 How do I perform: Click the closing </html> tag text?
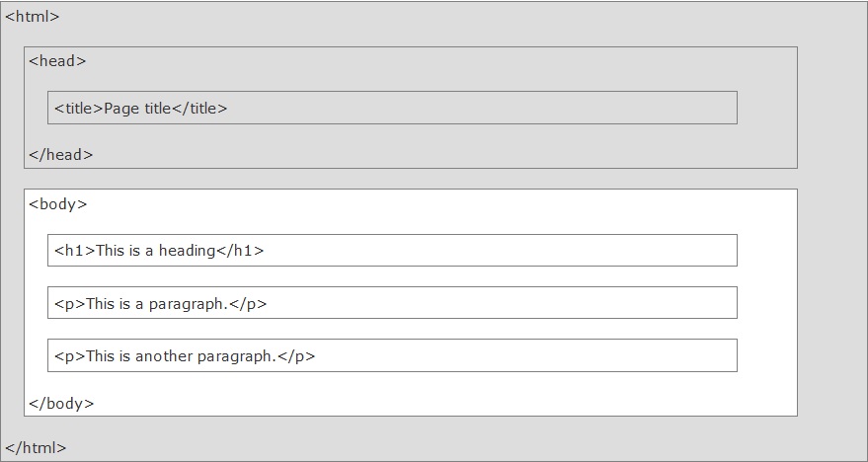click(36, 448)
